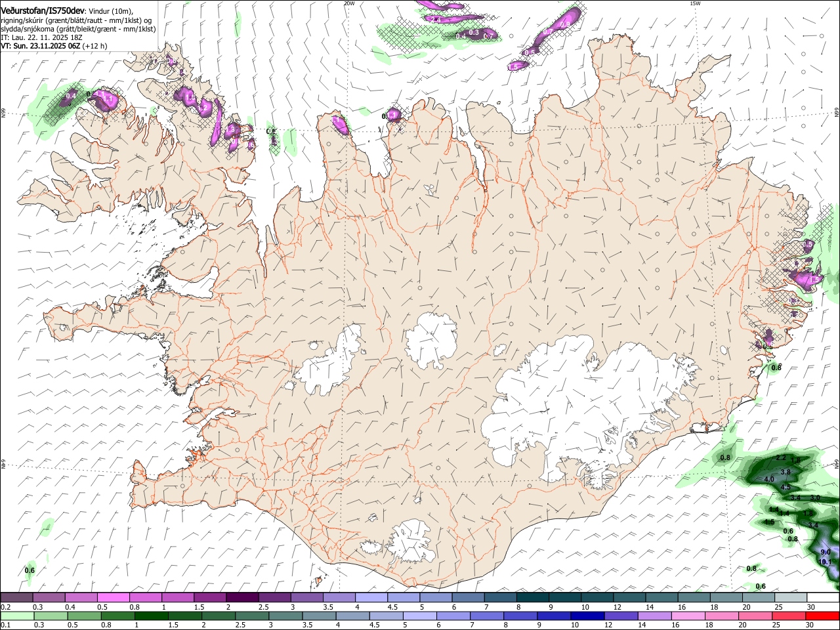Select the 3.8 precipitation value label

tap(786, 472)
